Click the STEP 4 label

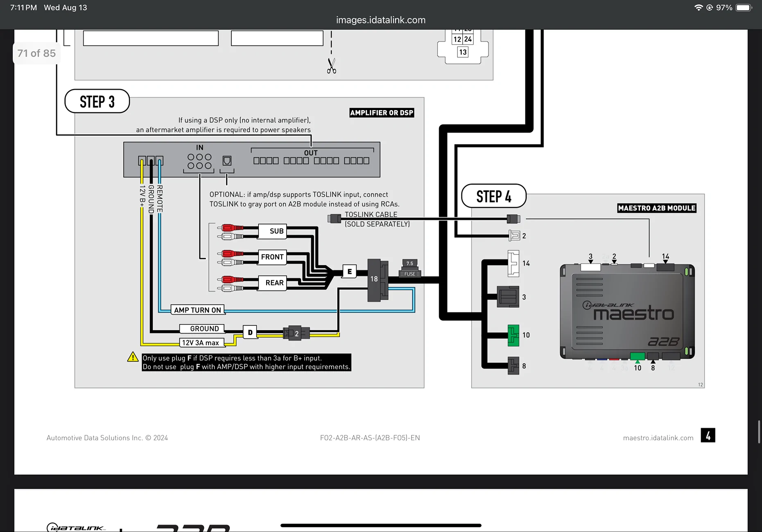click(494, 196)
